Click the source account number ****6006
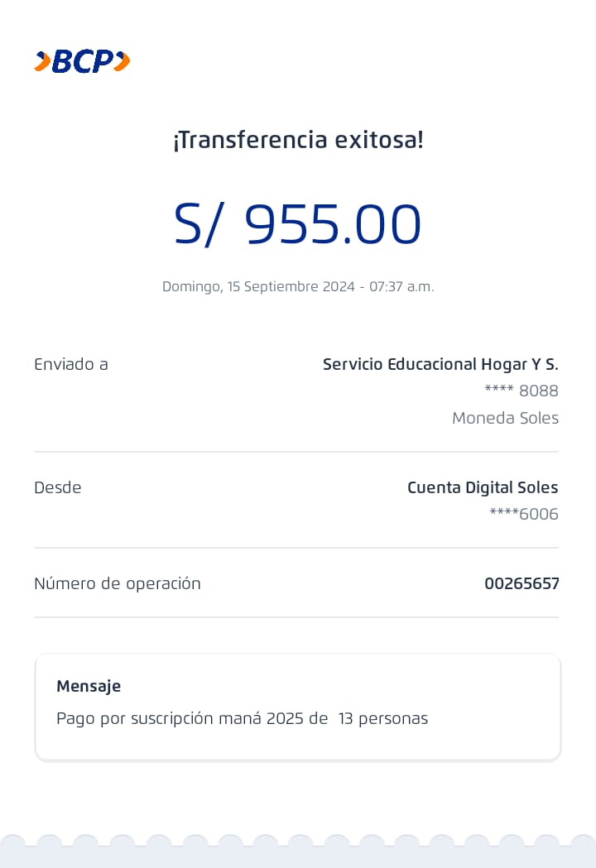This screenshot has width=596, height=868. [x=524, y=514]
